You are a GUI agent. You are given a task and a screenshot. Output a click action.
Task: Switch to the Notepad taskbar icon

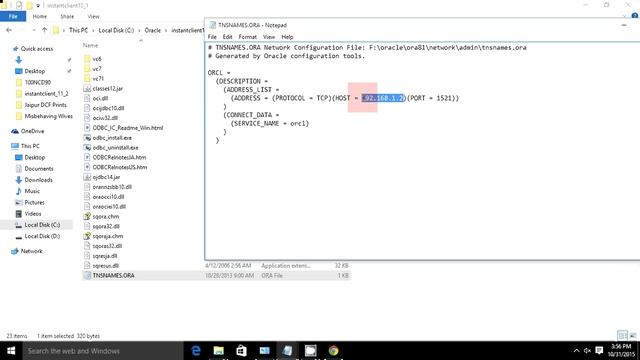tap(287, 351)
